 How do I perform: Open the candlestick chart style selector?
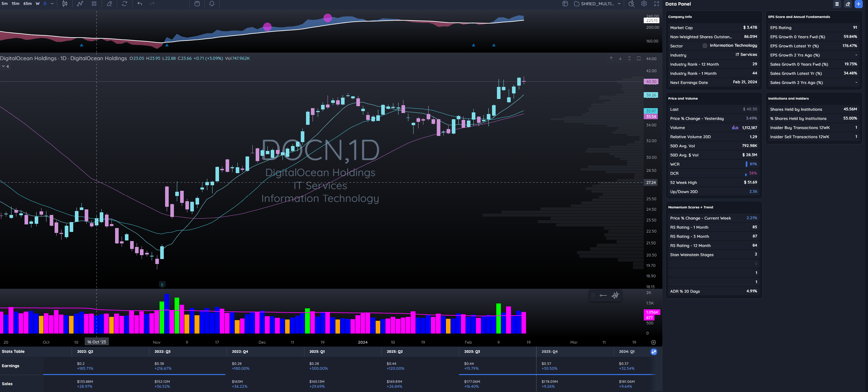pos(65,4)
